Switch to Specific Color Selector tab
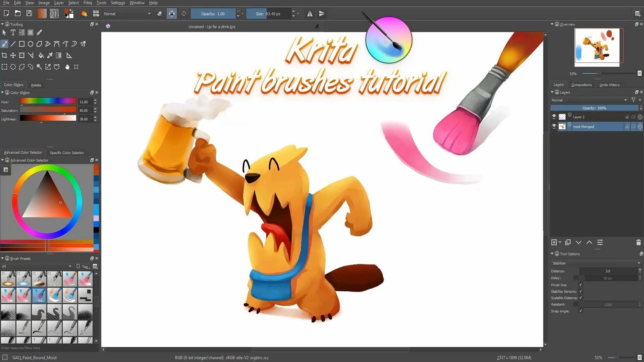This screenshot has height=362, width=644. (x=67, y=153)
